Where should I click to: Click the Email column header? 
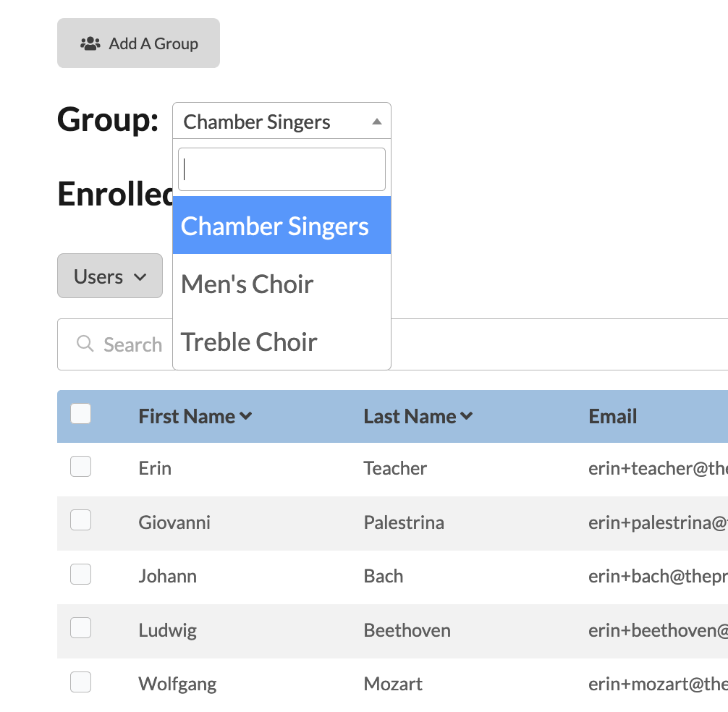(612, 416)
